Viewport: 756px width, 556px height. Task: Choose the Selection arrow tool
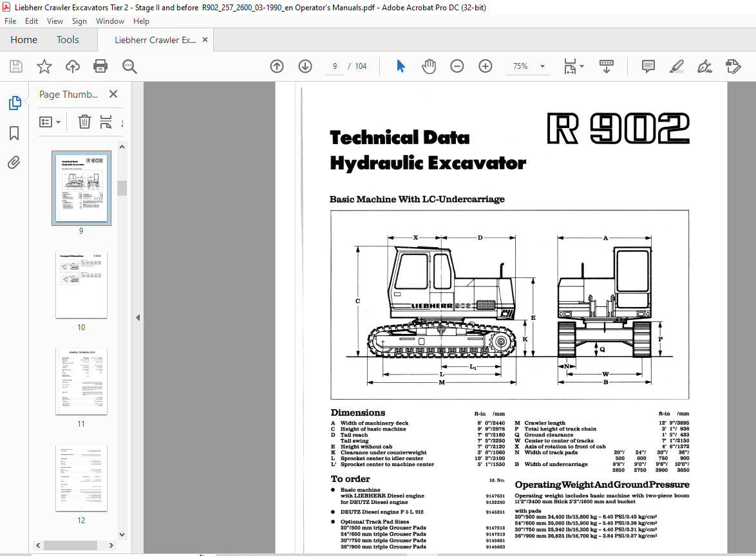(401, 66)
